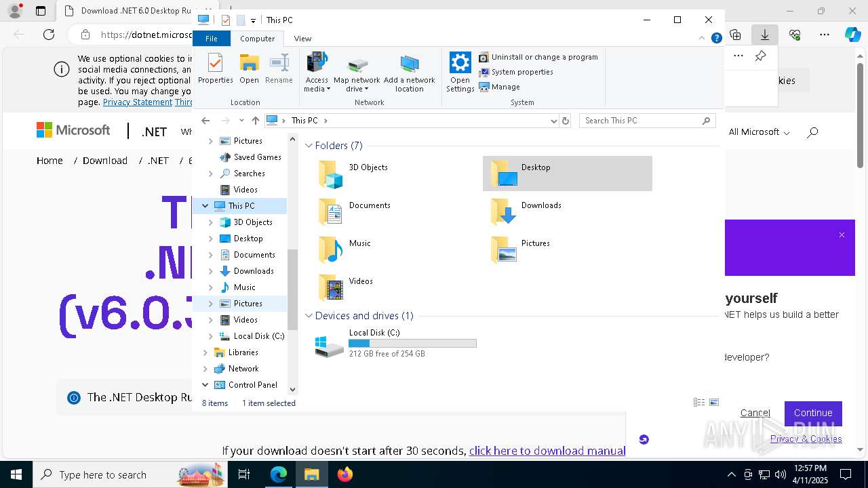Expand Local Disk (C:) tree node

point(210,336)
